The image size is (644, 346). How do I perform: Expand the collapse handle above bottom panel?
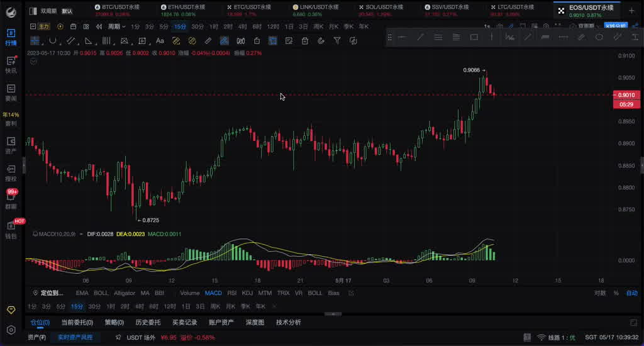333,313
